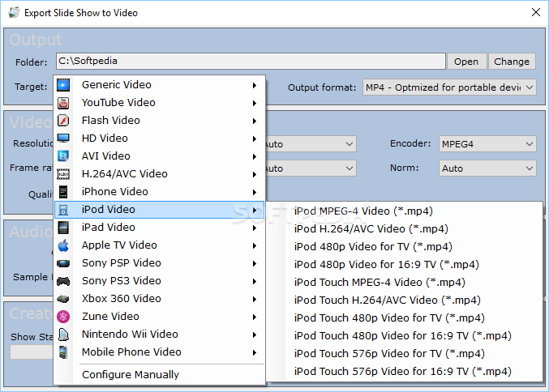
Task: Open the iPad Video submenu
Action: tap(160, 228)
